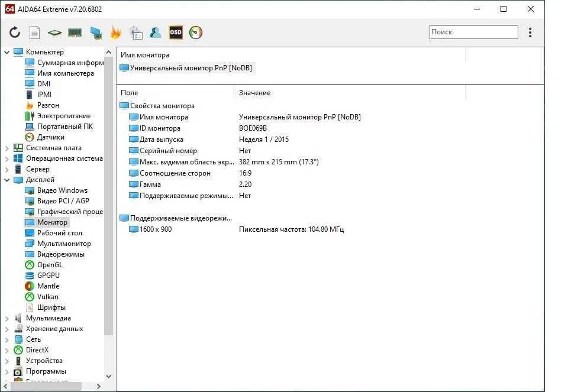Select Мультимонитор tree item
The width and height of the screenshot is (568, 392).
[58, 244]
